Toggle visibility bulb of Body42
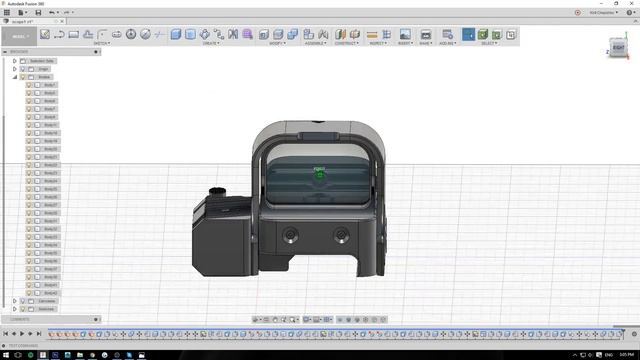Screen dimensions: 640x360 (29, 293)
